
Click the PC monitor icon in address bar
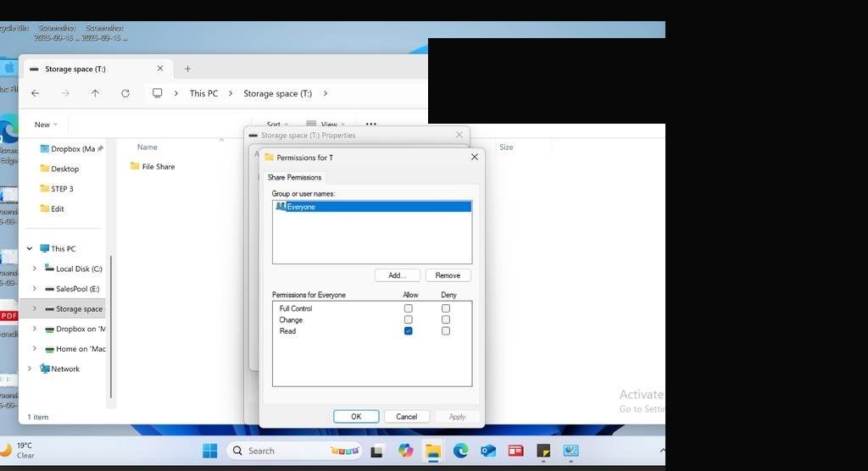coord(158,93)
